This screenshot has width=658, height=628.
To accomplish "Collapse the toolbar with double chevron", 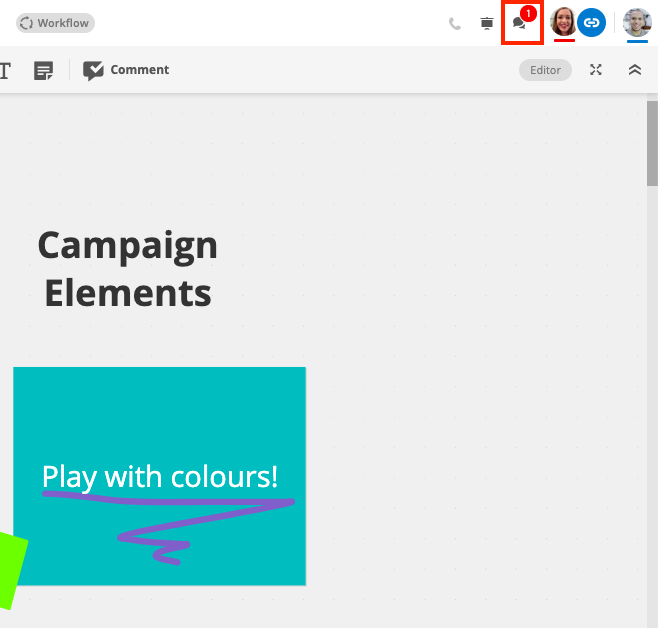I will [x=634, y=70].
